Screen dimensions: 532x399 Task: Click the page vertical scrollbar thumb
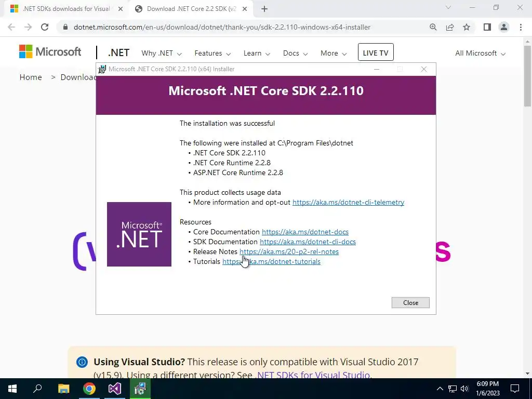tap(527, 76)
